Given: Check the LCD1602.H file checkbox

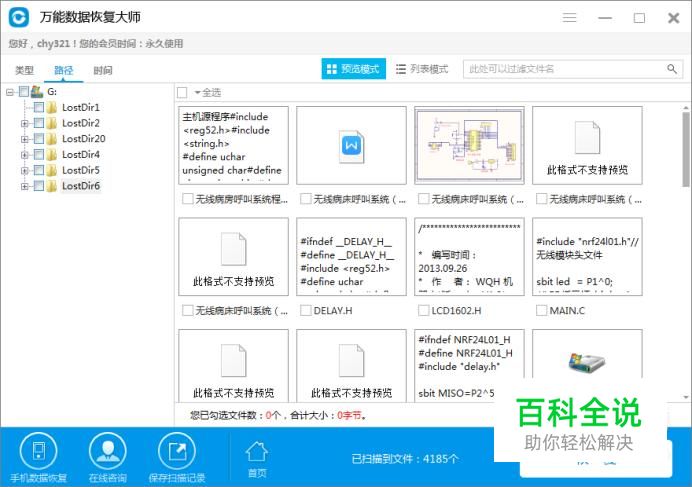Looking at the screenshot, I should (423, 310).
